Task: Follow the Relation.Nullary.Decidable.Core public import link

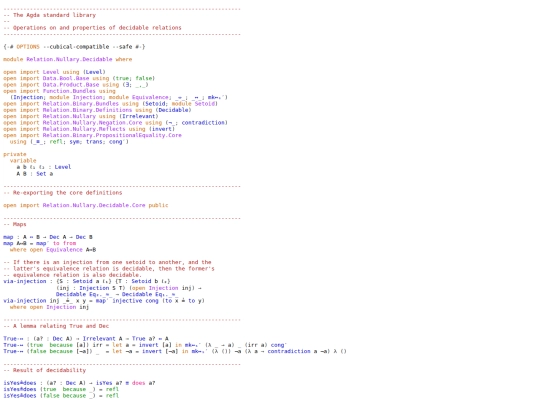Action: tap(94, 205)
